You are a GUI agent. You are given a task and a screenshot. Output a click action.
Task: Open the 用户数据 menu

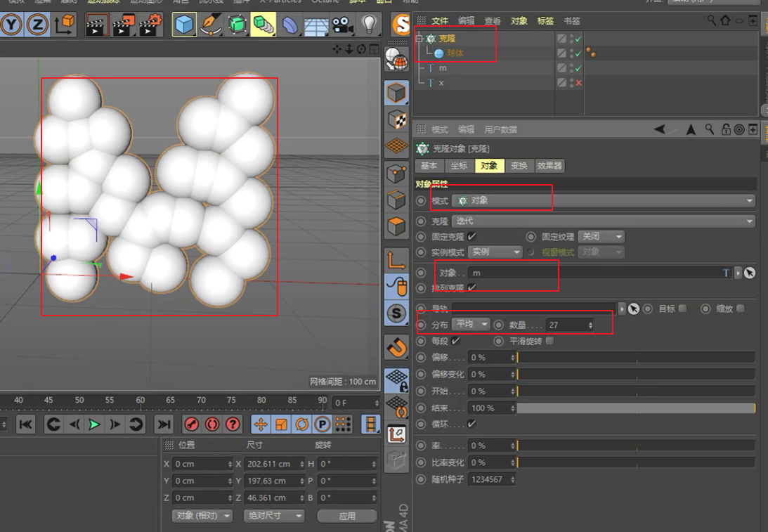pyautogui.click(x=500, y=129)
